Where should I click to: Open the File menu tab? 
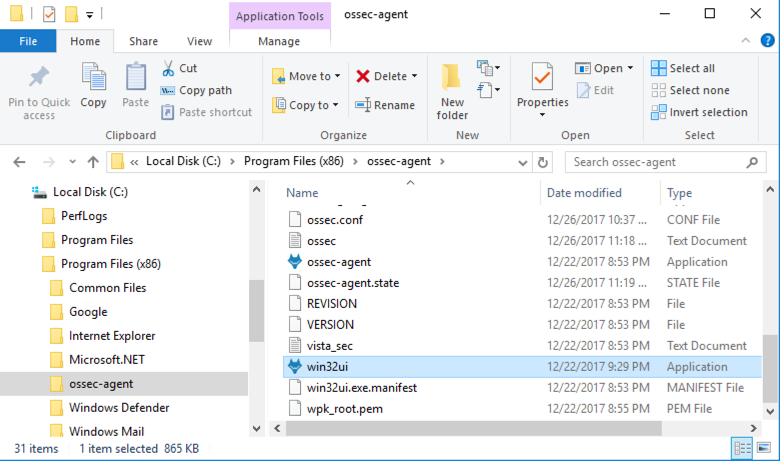coord(28,41)
